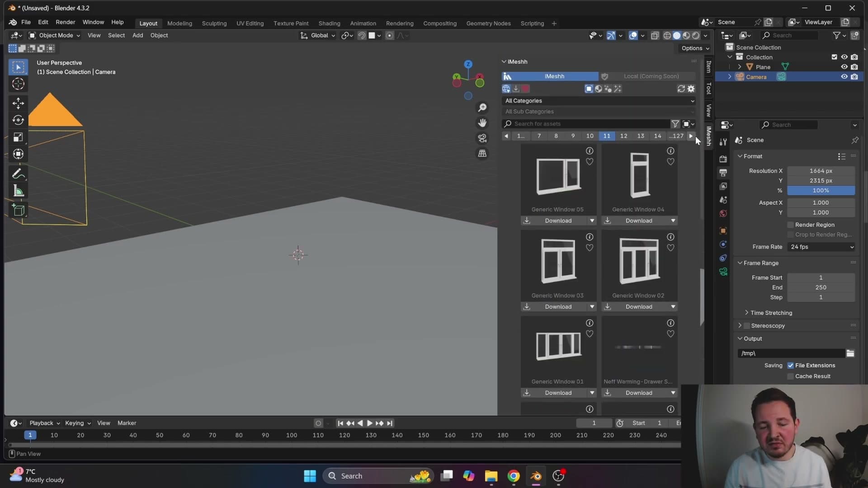The image size is (868, 488).
Task: Open iMeshh settings gear
Action: click(x=691, y=89)
